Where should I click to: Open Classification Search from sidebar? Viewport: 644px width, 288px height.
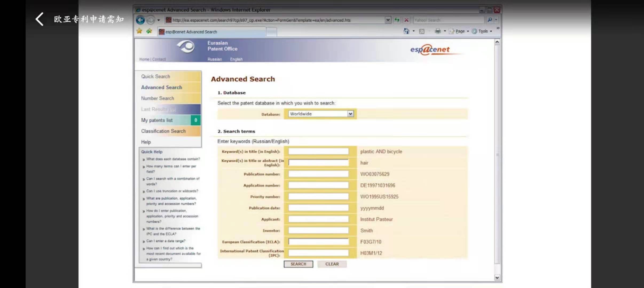point(163,131)
